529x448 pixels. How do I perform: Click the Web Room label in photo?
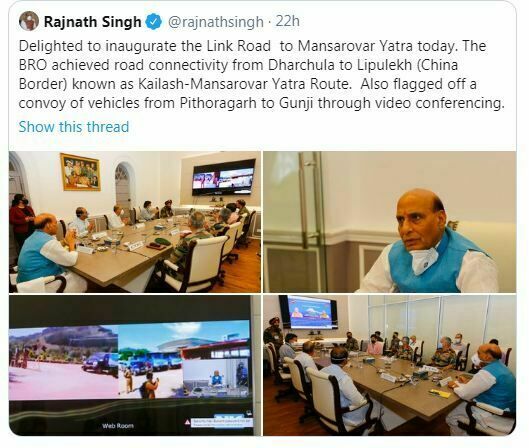[x=118, y=426]
